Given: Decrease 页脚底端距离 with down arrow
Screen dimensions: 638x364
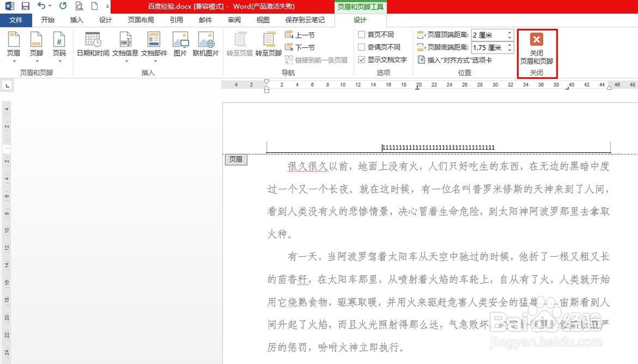Looking at the screenshot, I should [x=509, y=50].
